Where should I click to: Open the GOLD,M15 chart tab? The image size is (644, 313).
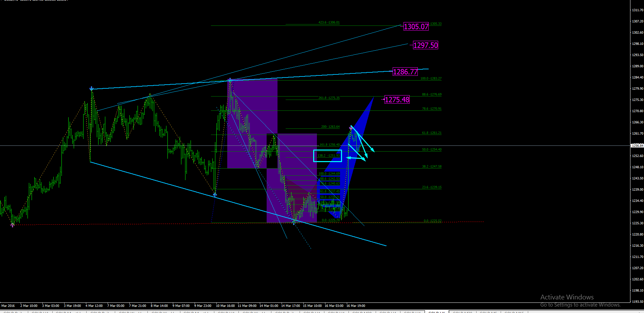514,312
